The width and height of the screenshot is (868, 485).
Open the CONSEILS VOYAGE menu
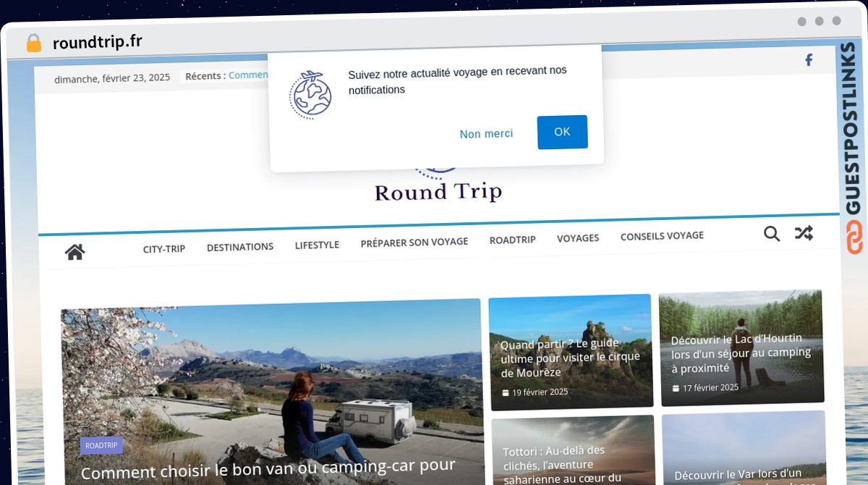coord(662,236)
